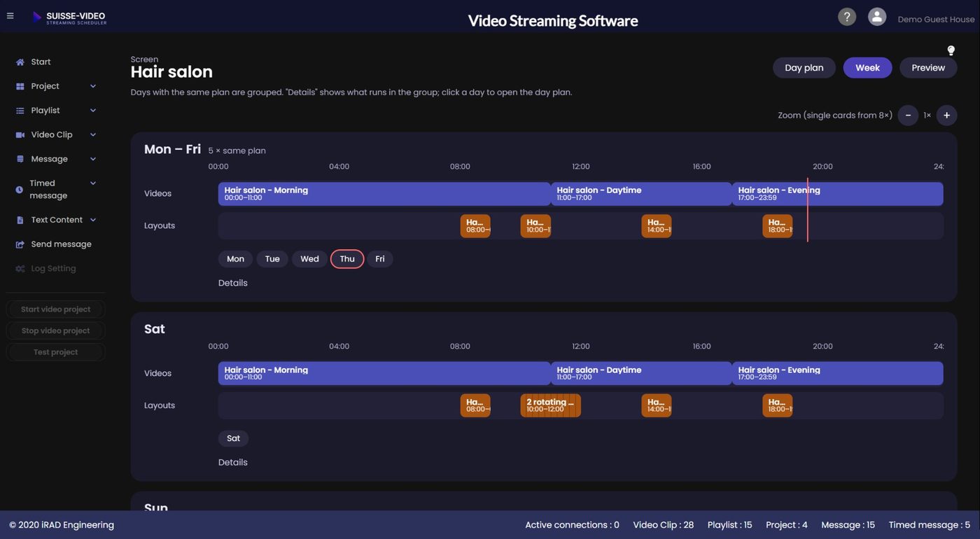
Task: Click the Test project button
Action: [55, 352]
